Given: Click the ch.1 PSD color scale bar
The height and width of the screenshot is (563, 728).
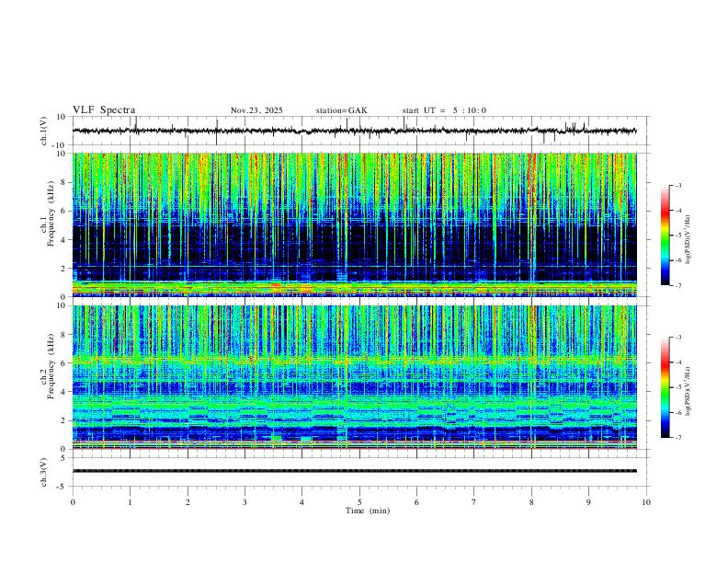Looking at the screenshot, I should 665,236.
